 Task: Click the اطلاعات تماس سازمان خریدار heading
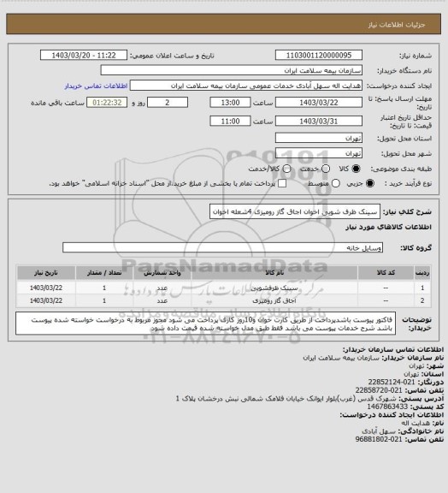tap(392, 349)
